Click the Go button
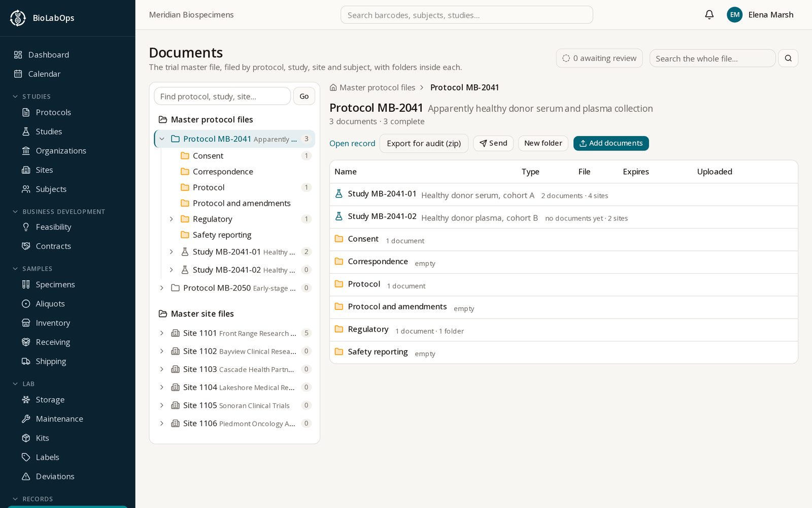Image resolution: width=812 pixels, height=508 pixels. click(304, 96)
